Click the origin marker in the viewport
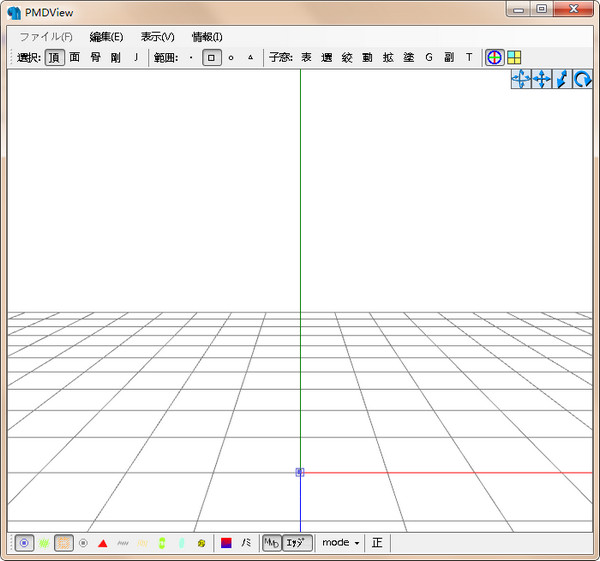 click(x=299, y=472)
